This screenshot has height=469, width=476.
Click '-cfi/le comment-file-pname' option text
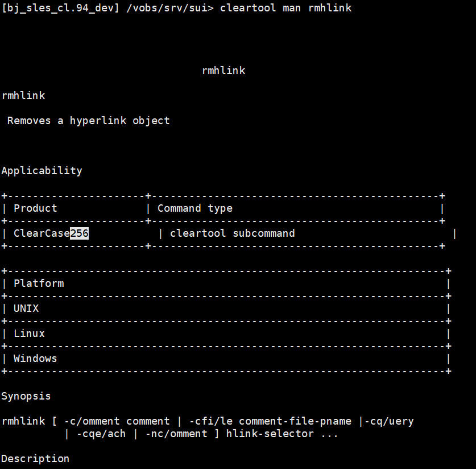point(270,421)
